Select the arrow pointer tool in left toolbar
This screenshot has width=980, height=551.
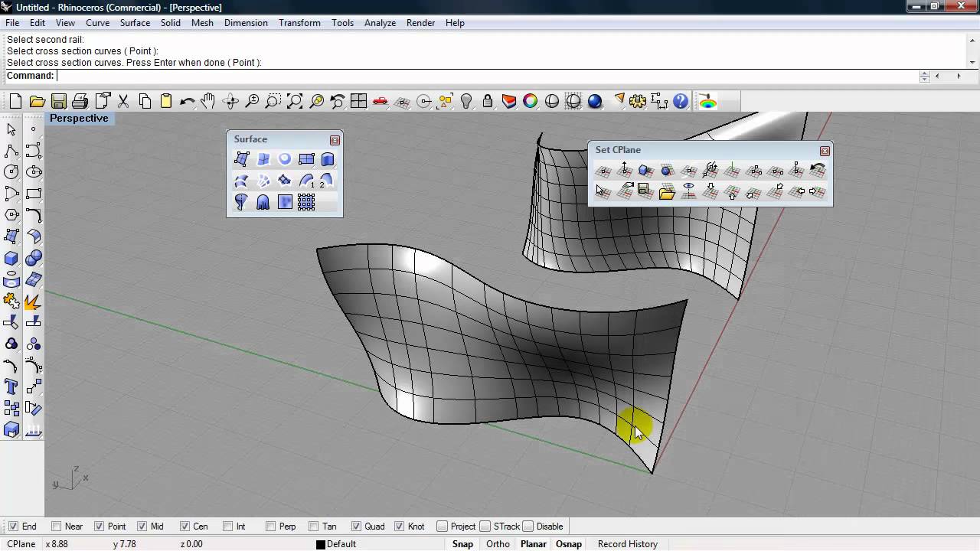(11, 129)
